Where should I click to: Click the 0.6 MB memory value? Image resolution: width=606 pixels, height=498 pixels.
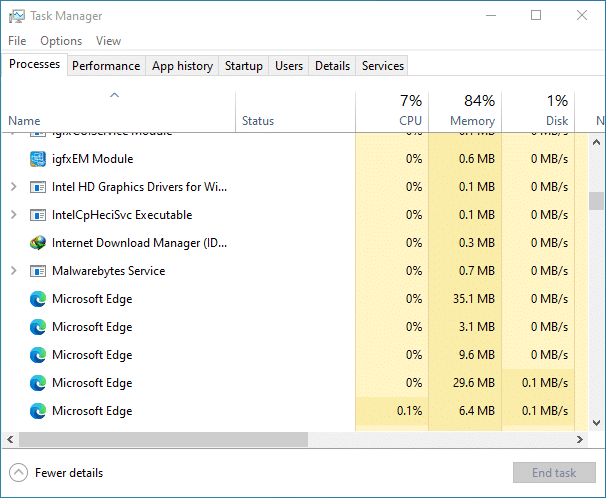477,159
